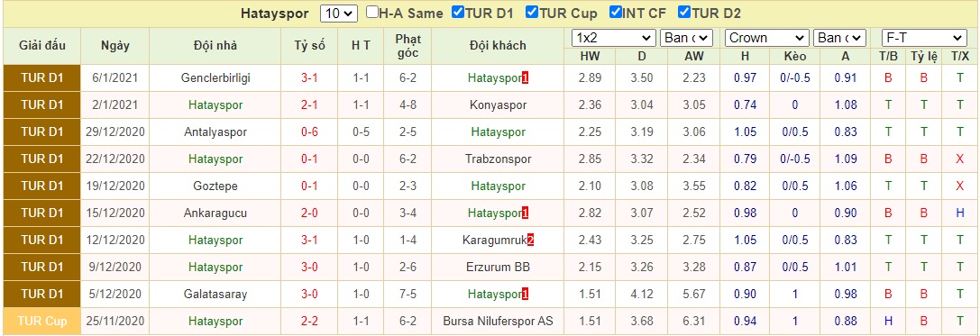This screenshot has width=980, height=336.
Task: Open the match count dropdown showing 10
Action: pyautogui.click(x=339, y=14)
